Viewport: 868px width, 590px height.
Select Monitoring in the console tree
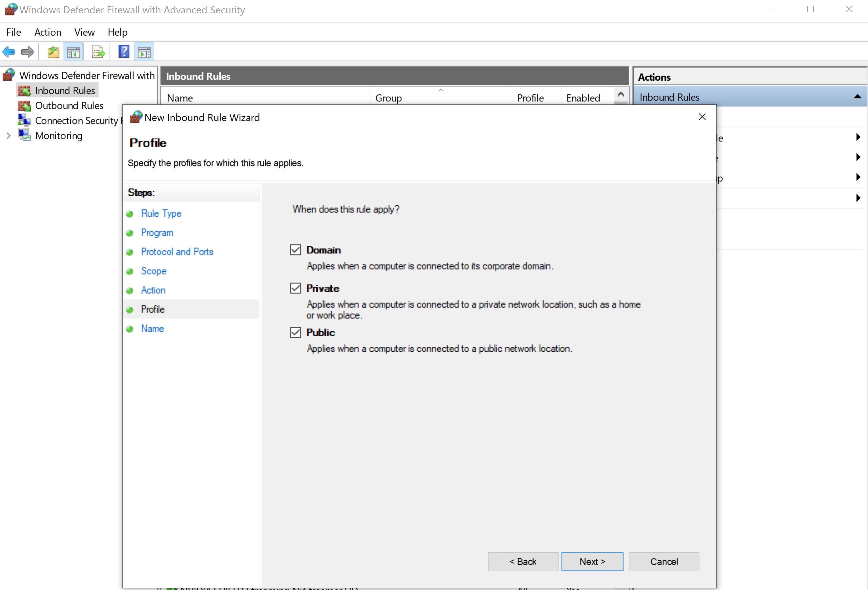tap(59, 135)
